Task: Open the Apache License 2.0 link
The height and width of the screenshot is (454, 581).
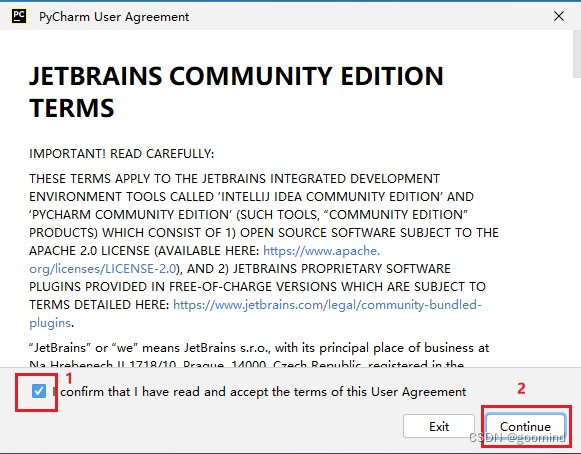Action: point(205,259)
